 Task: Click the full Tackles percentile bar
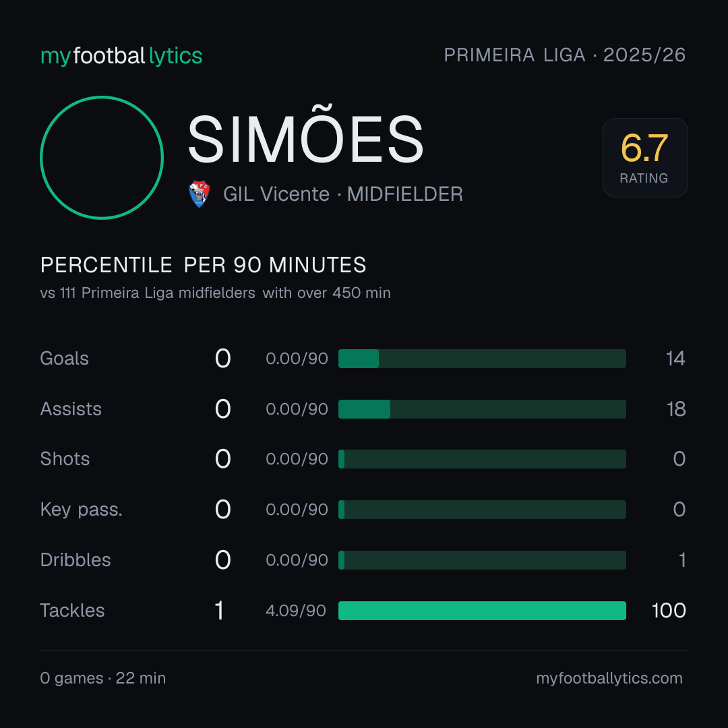[x=482, y=611]
